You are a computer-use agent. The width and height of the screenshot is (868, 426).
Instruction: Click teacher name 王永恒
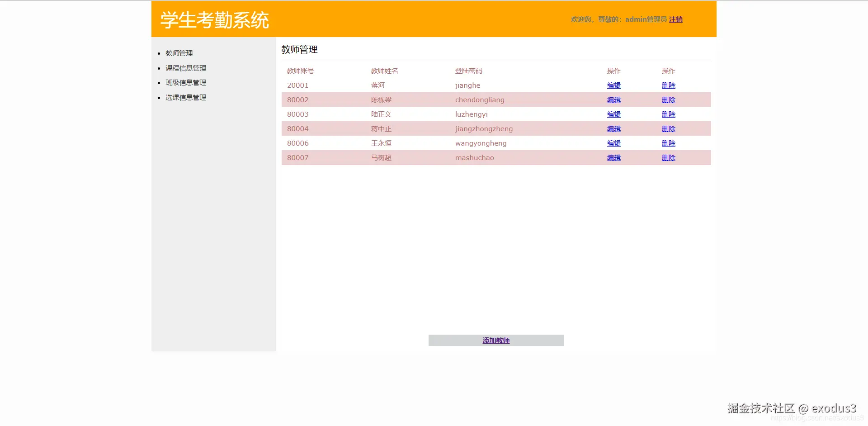tap(382, 143)
